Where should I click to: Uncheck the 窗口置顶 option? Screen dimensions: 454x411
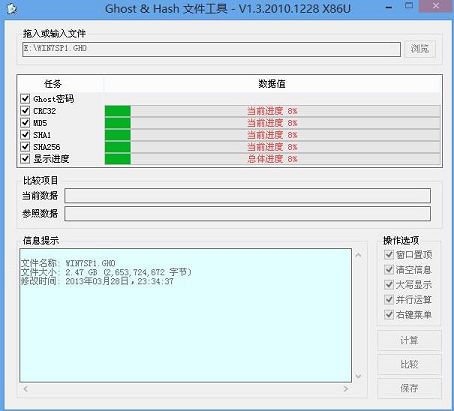[x=389, y=255]
